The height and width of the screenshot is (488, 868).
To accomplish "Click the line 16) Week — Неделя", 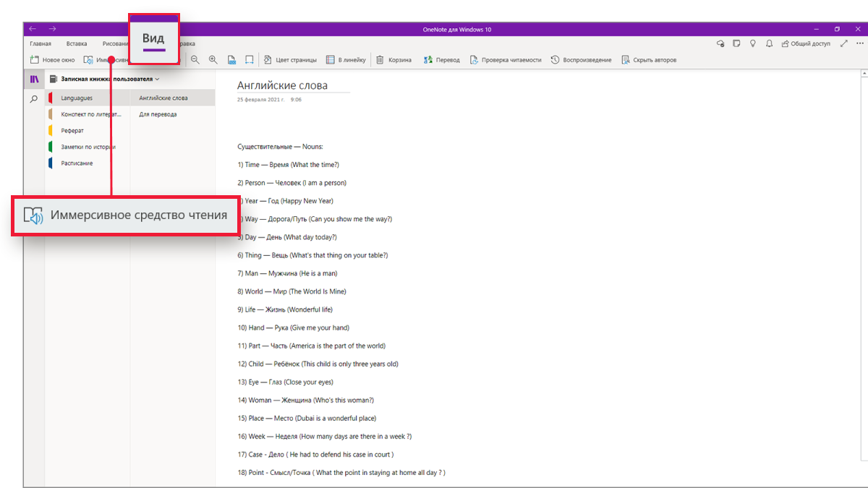I will (x=324, y=436).
